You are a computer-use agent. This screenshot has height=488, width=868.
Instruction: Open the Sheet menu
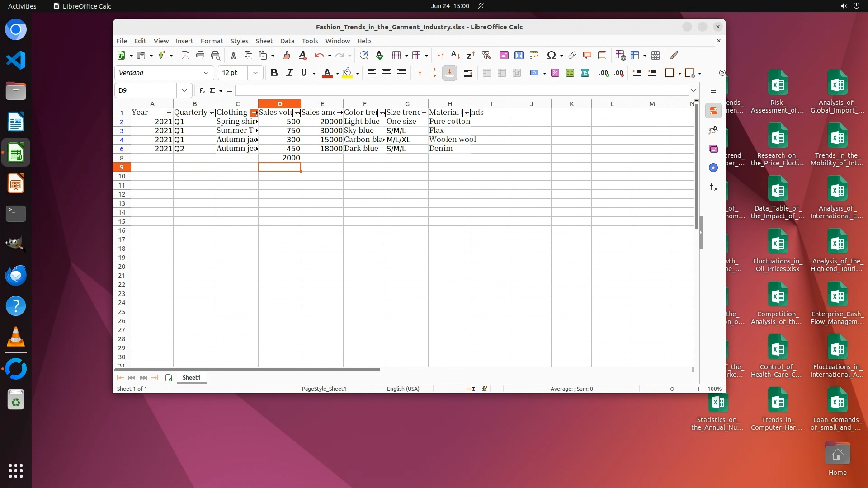(x=264, y=41)
